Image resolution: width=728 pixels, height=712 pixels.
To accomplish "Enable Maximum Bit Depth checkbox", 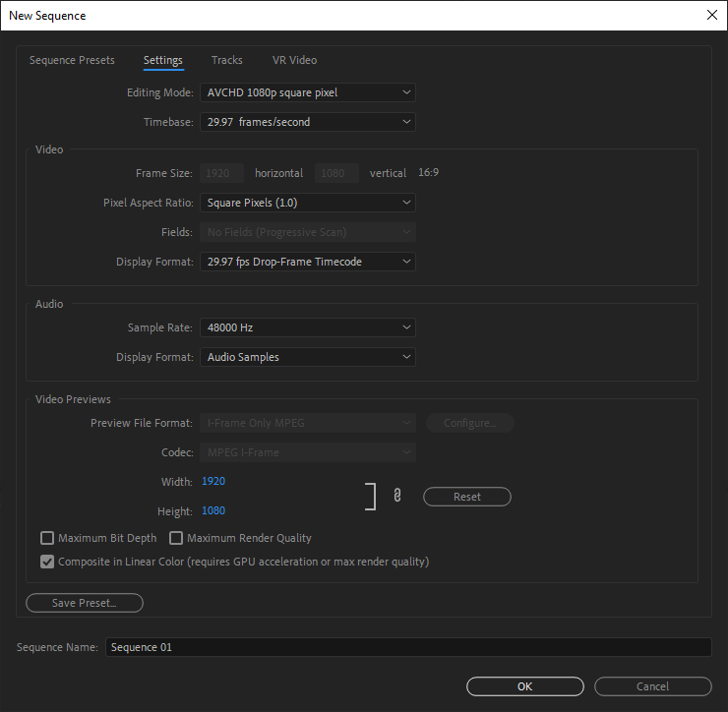I will [47, 538].
